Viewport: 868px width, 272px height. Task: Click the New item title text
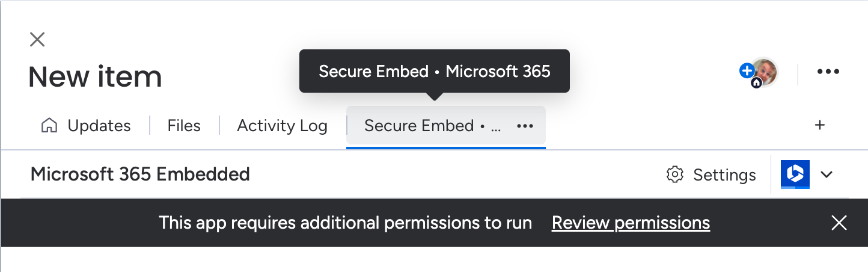coord(95,77)
